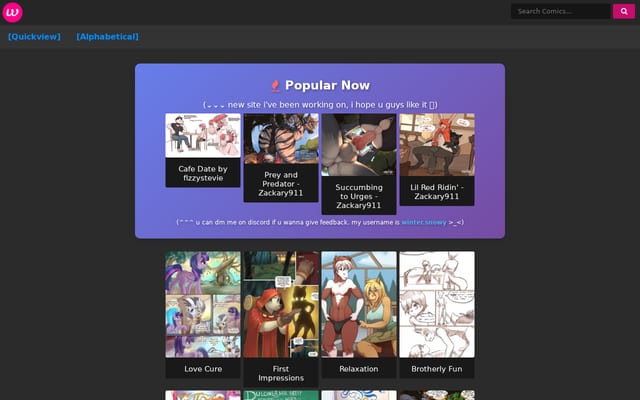Image resolution: width=640 pixels, height=400 pixels.
Task: Click the 'Succumbing to Urges - Zackary911' title
Action: 359,196
